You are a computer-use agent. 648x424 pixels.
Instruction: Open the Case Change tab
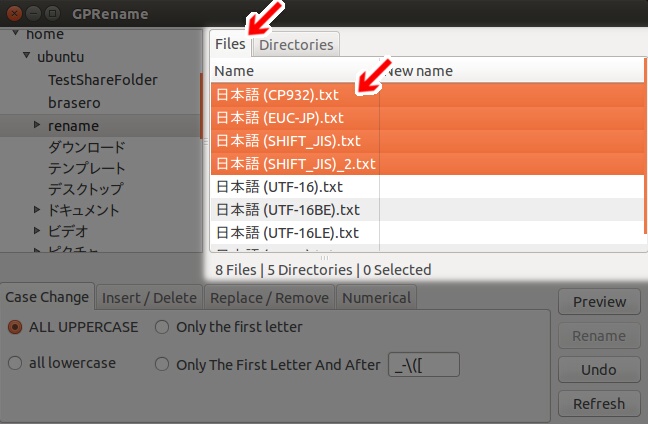(x=47, y=297)
